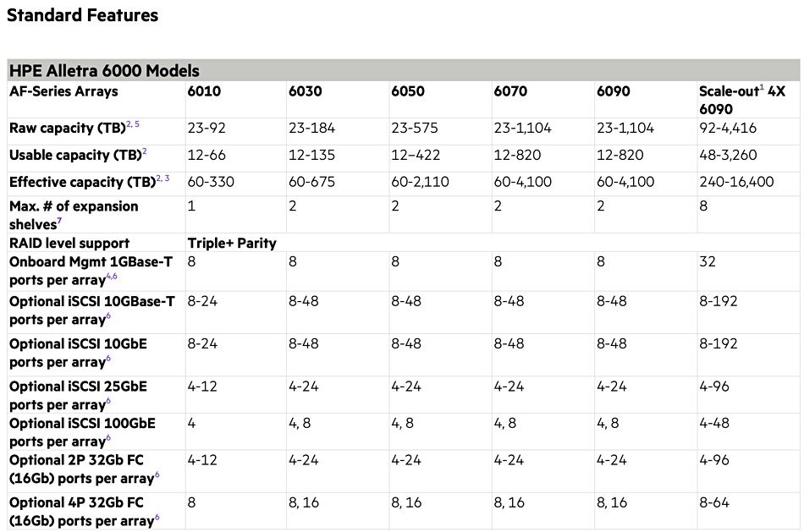Click footnote 2, 5 link after Raw capacity
Image resolution: width=804 pixels, height=532 pixels.
(133, 124)
